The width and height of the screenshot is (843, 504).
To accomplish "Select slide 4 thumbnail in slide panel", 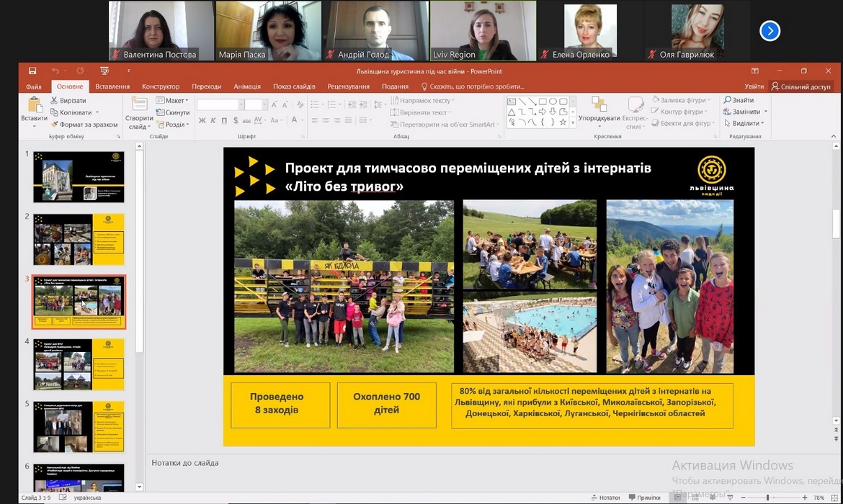I will tap(79, 364).
